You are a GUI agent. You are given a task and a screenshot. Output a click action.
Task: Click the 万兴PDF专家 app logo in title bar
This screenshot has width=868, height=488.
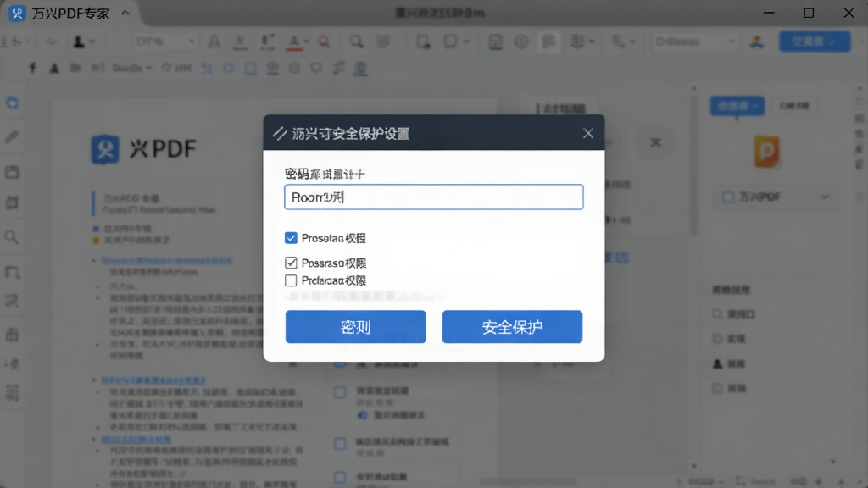pos(17,13)
